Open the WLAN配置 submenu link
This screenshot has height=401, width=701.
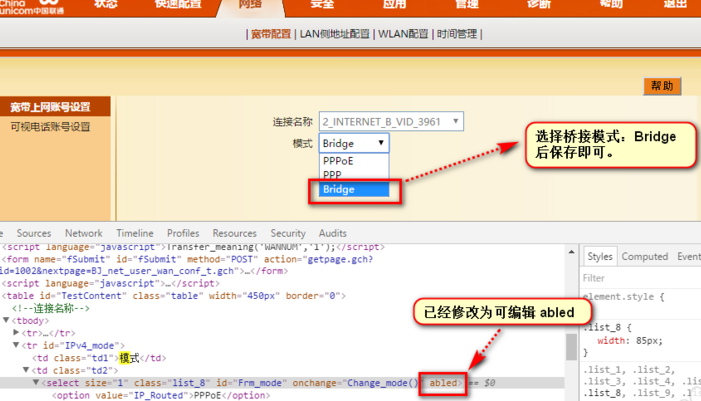403,34
